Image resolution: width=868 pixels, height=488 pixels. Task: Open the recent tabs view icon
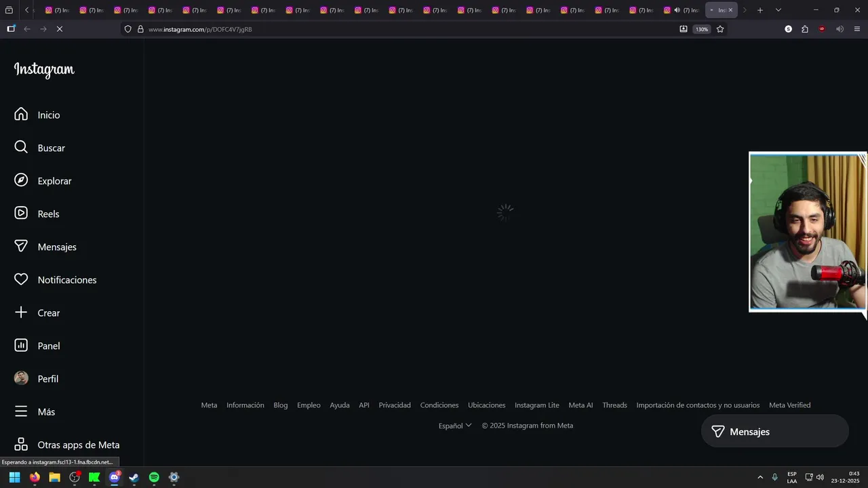tap(9, 10)
